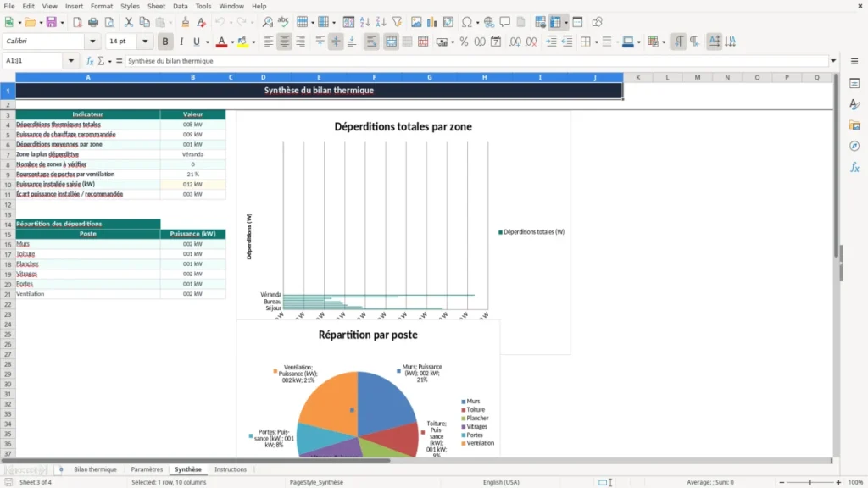
Task: Toggle underline formatting
Action: [196, 42]
